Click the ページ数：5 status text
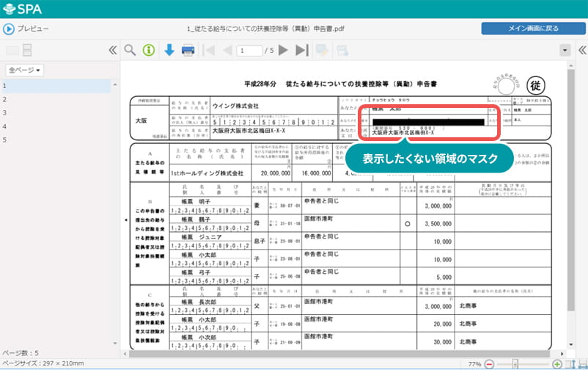Viewport: 588px width, 370px height. coord(21,353)
